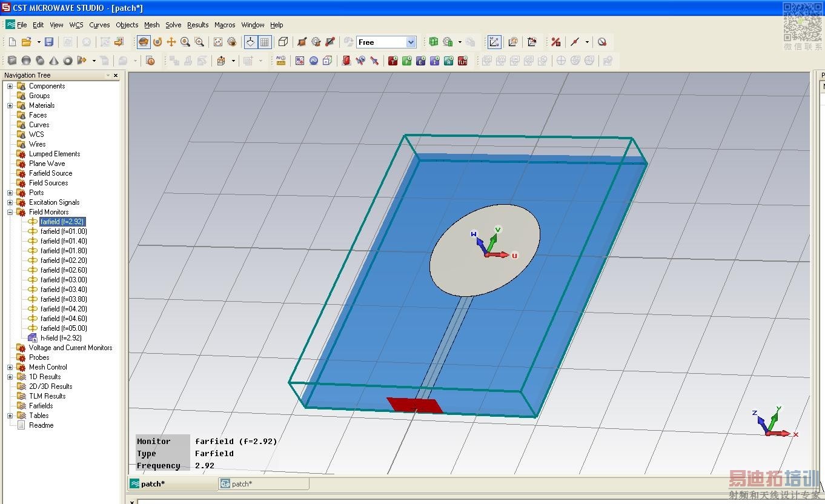Viewport: 825px width, 504px height.
Task: Switch to the second patch* tab
Action: pos(263,483)
